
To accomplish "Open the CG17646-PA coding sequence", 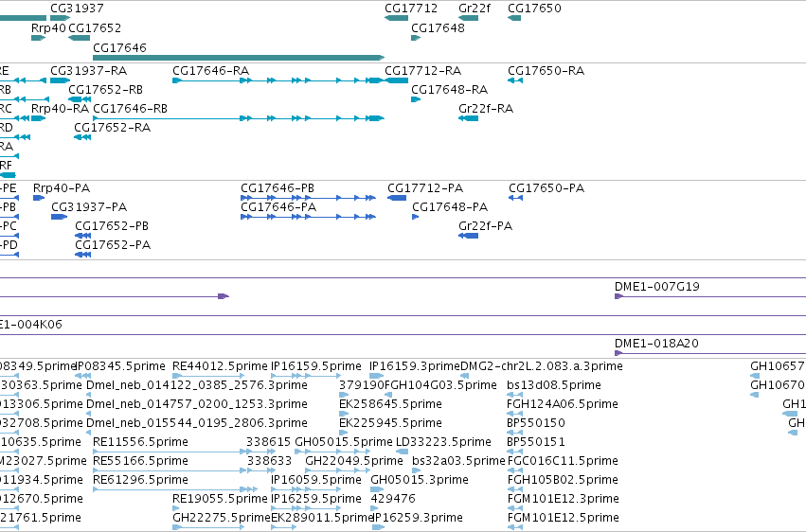I will [x=308, y=217].
